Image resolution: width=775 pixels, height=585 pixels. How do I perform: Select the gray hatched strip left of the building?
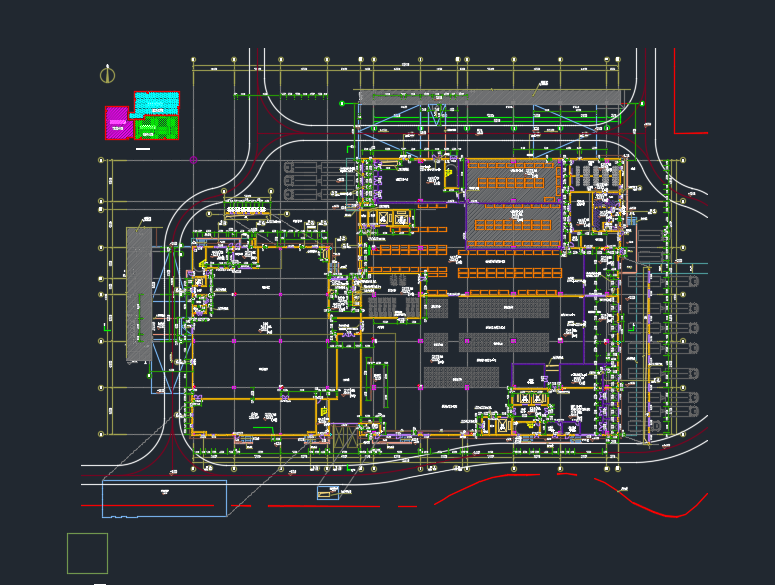(139, 294)
